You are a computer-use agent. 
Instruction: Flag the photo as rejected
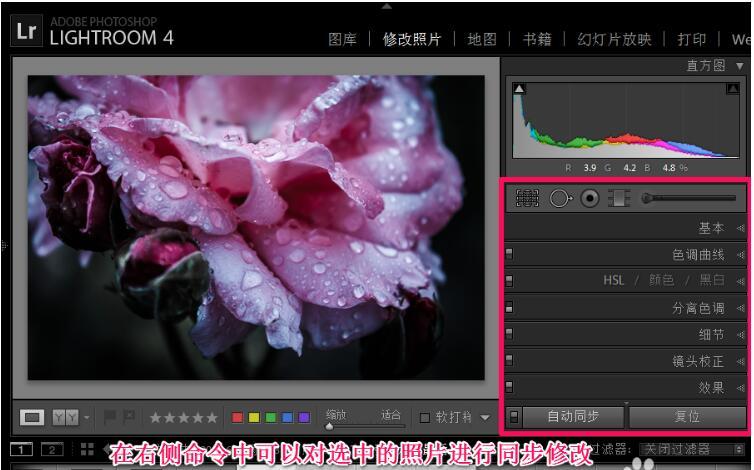(x=129, y=417)
